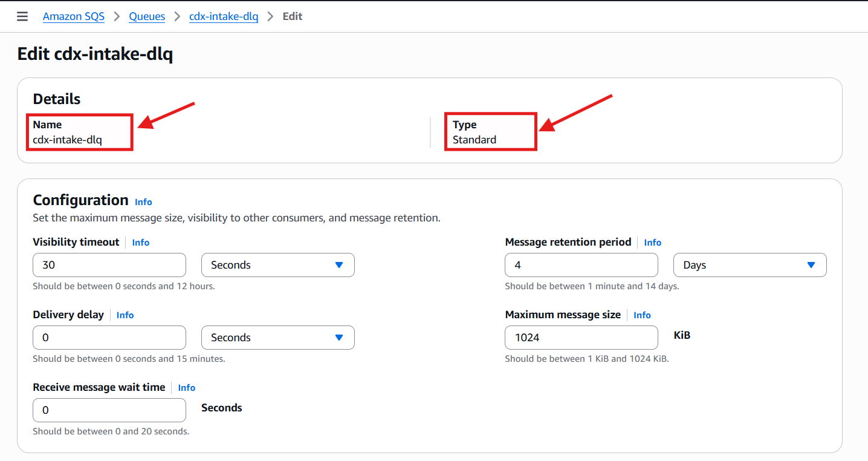Click the Standard queue type value
868x461 pixels.
click(474, 140)
